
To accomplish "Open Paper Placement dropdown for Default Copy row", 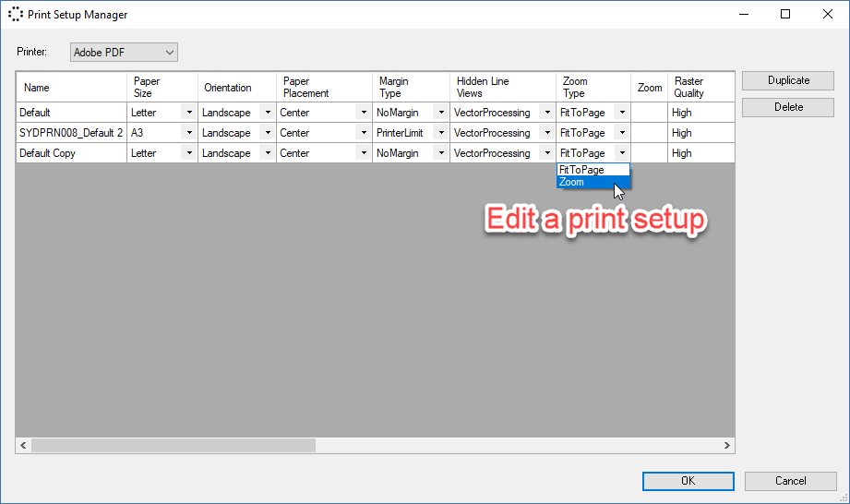I will pos(364,153).
